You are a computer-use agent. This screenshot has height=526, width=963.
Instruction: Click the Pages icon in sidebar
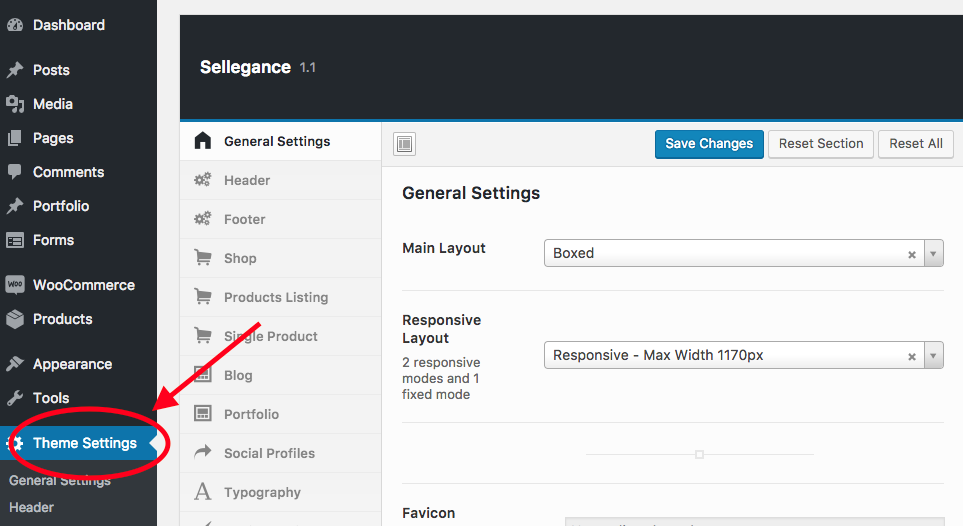15,138
